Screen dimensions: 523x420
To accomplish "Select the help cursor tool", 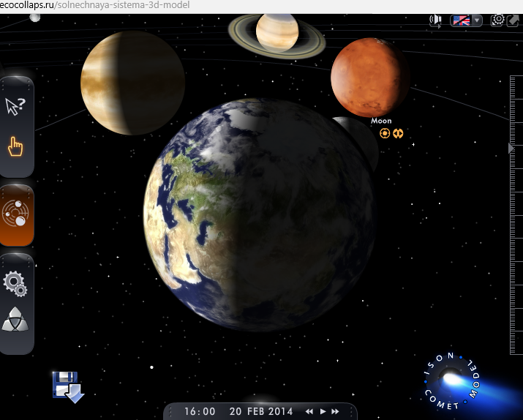I will pos(15,107).
